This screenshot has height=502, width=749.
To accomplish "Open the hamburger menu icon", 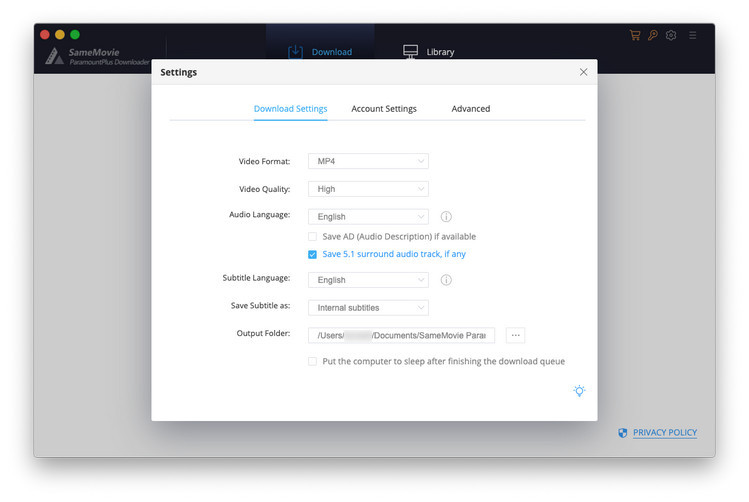I will pos(693,35).
